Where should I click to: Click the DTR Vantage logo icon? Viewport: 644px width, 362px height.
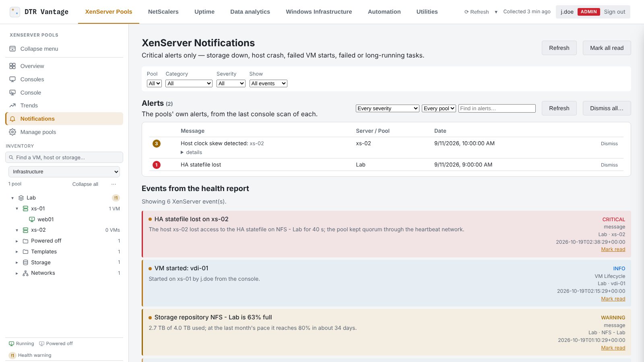[x=15, y=12]
